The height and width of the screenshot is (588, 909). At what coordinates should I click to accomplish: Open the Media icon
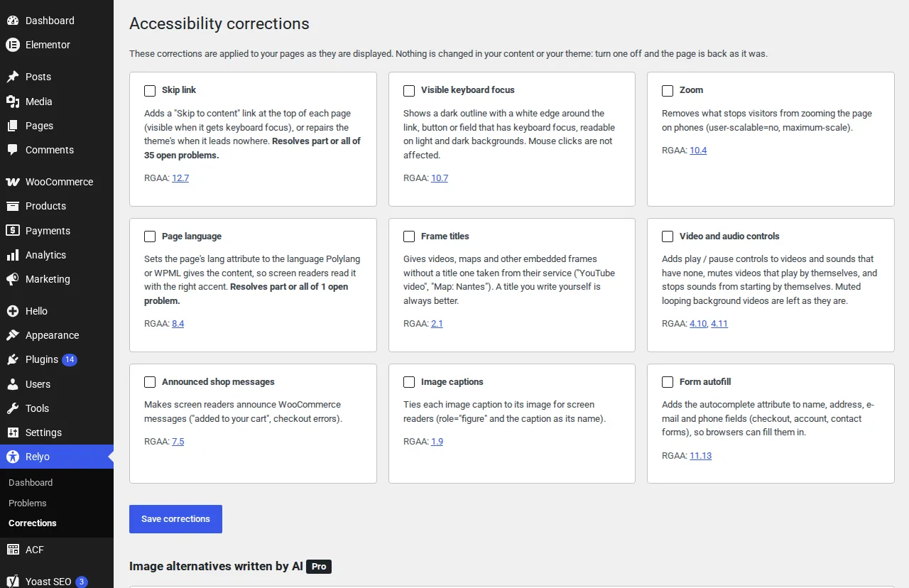click(x=13, y=102)
